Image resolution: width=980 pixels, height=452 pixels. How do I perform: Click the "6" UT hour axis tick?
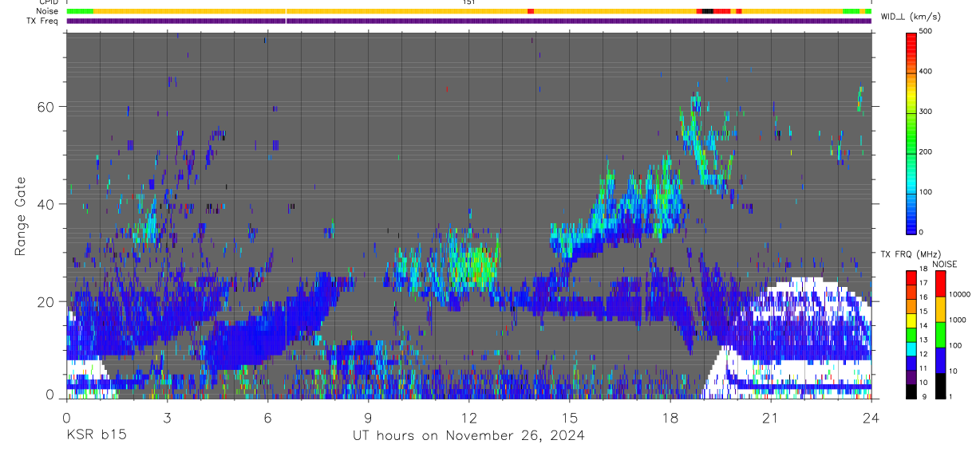click(267, 417)
